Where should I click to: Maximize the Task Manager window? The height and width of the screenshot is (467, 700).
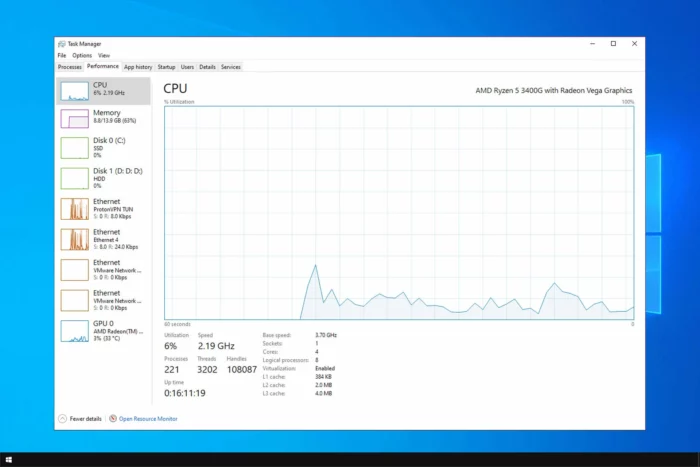(x=613, y=44)
